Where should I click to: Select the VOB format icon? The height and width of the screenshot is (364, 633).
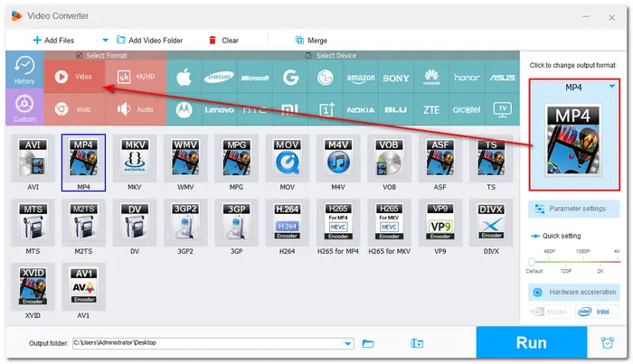(x=389, y=157)
